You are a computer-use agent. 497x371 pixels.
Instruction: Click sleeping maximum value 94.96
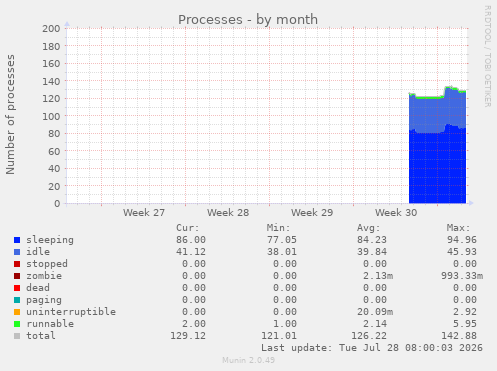coord(462,240)
